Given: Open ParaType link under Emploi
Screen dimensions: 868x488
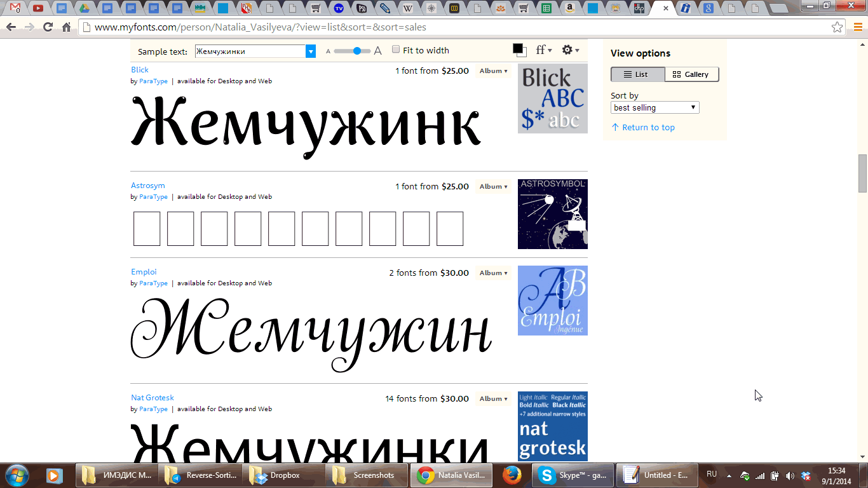Looking at the screenshot, I should (154, 283).
